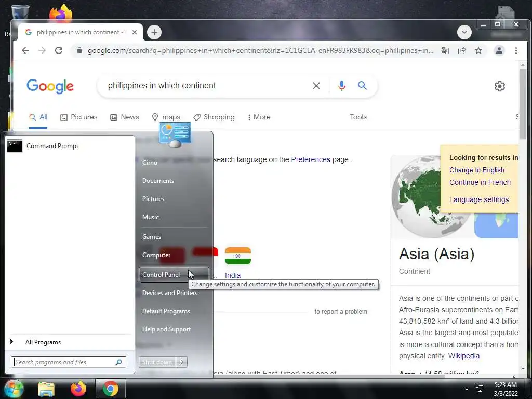
Task: Open the search Tools option
Action: (x=358, y=117)
